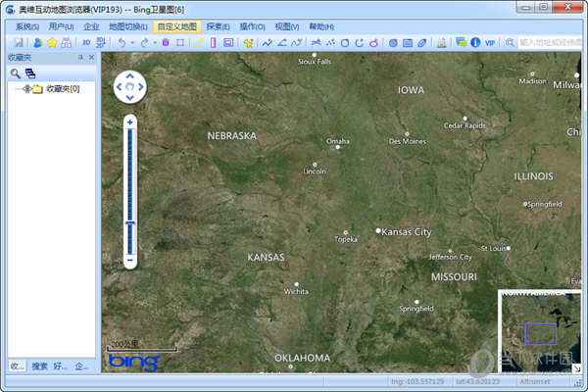
Task: Switch to the 收... bottom tab
Action: [18, 367]
